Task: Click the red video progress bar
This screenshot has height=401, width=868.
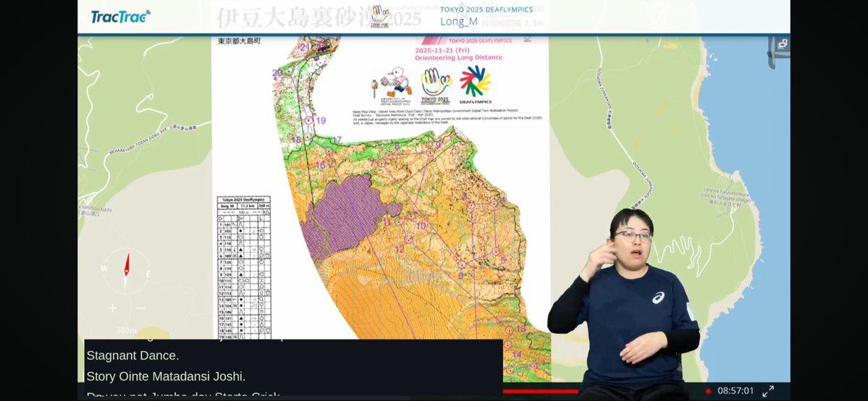Action: click(x=540, y=391)
